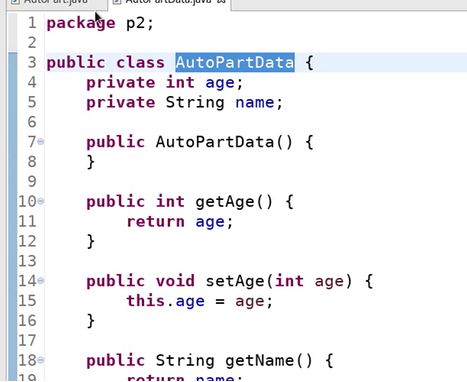Select the AutoPartData.java editor tab
This screenshot has height=382, width=467.
(169, 2)
